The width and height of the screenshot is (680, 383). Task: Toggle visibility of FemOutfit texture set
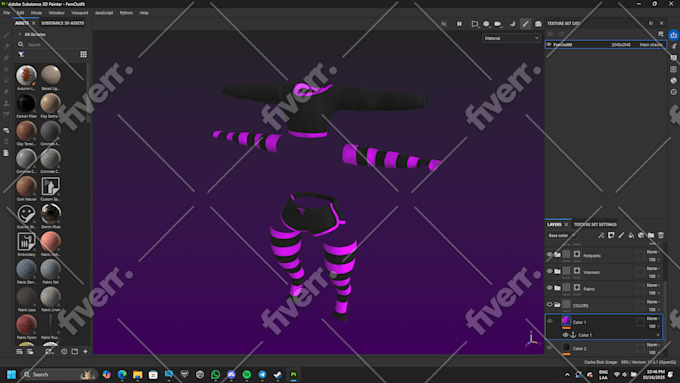click(x=549, y=44)
